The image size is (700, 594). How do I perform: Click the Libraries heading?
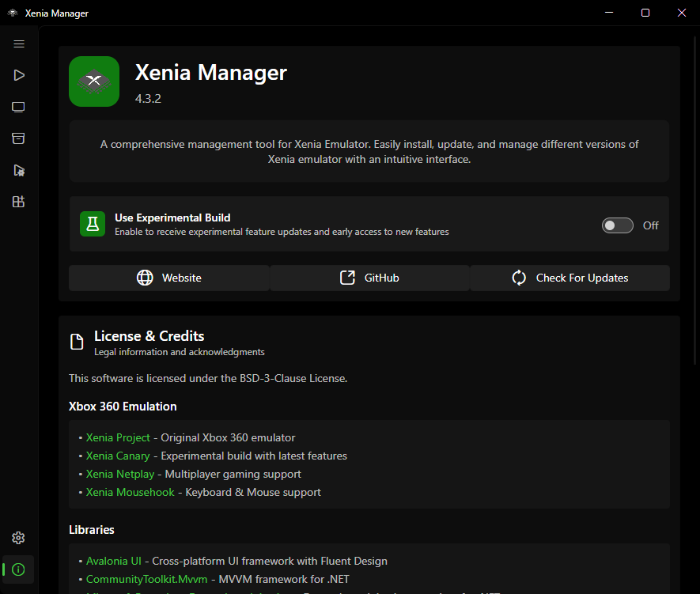pos(92,530)
